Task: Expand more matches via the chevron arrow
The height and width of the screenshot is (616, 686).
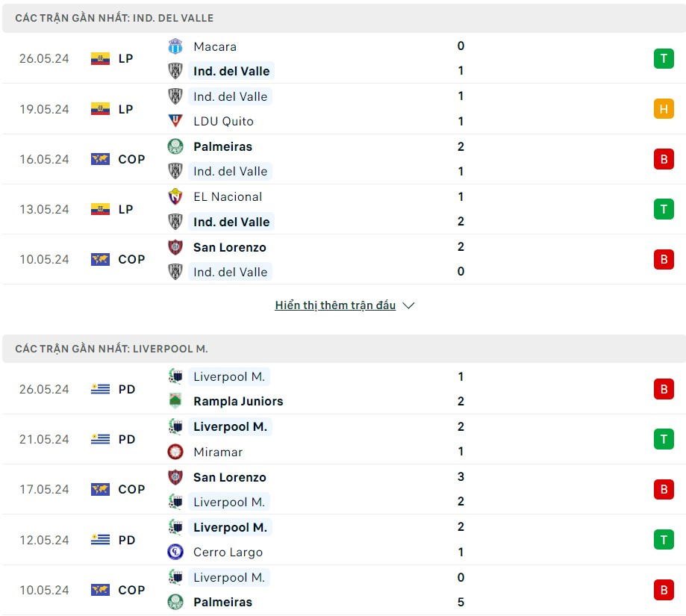Action: coord(408,305)
